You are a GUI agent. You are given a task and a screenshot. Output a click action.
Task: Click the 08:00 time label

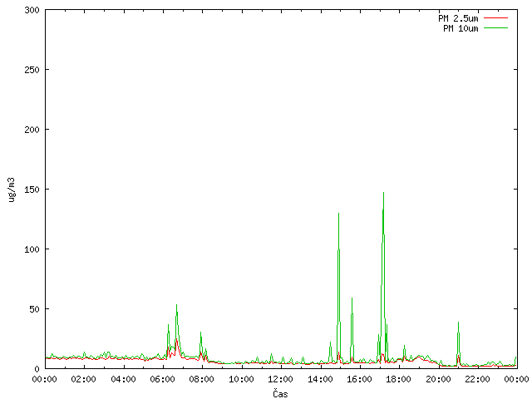[x=202, y=379]
